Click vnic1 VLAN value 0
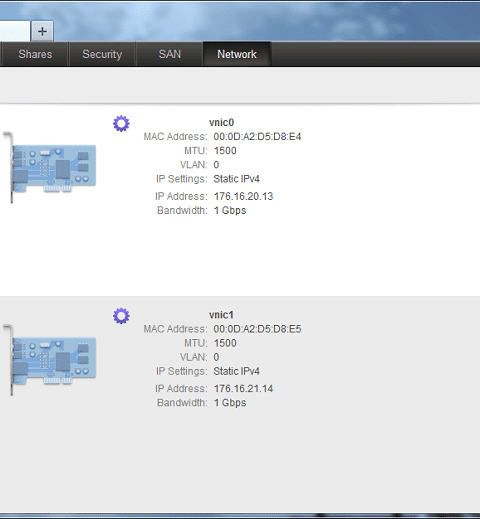Image resolution: width=480 pixels, height=519 pixels. 216,357
